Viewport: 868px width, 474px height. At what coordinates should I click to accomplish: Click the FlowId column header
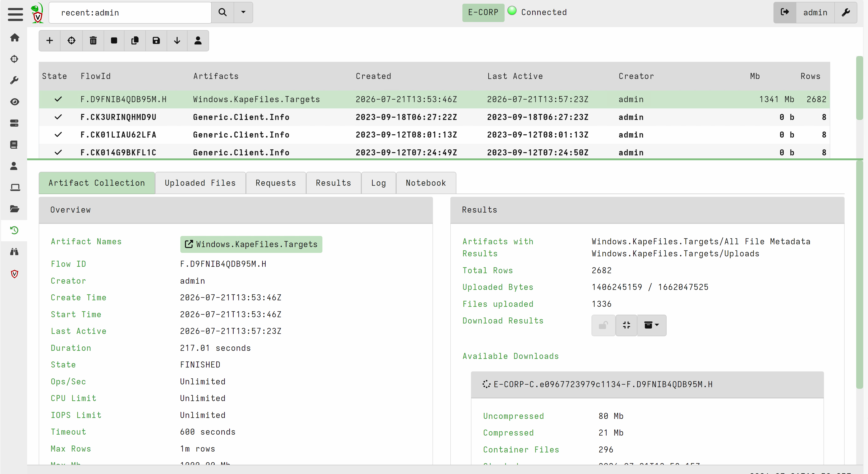click(96, 76)
